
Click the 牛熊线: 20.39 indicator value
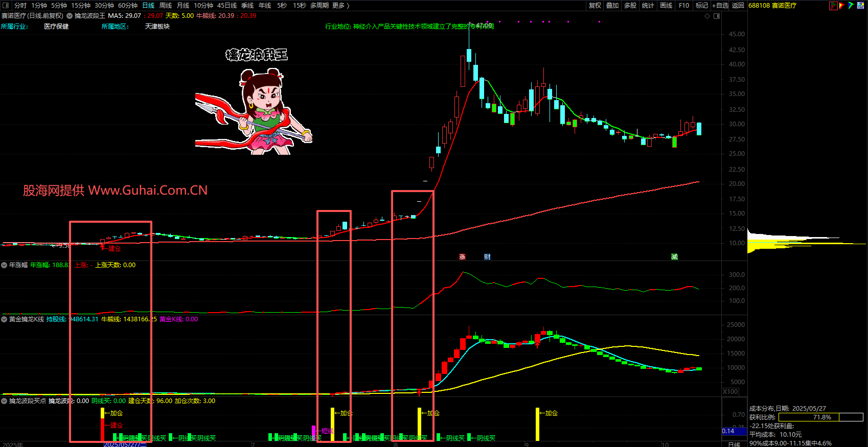(215, 16)
